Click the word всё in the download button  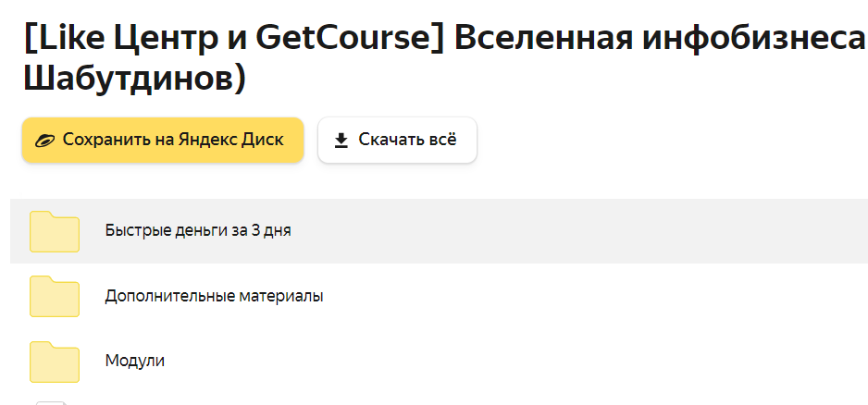(x=441, y=141)
